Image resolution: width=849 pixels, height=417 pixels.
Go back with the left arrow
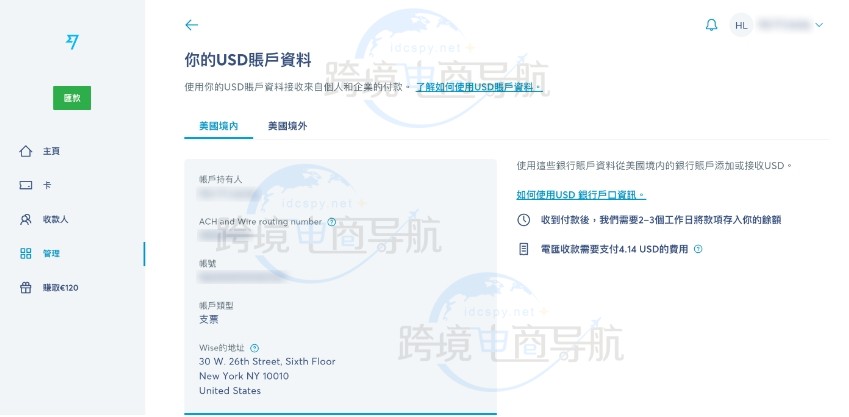coord(191,25)
